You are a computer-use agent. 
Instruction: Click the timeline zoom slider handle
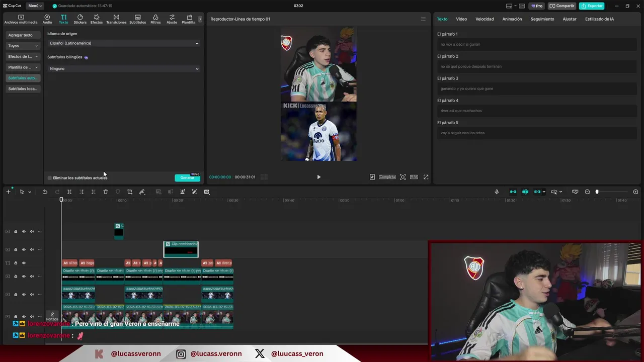pos(597,192)
